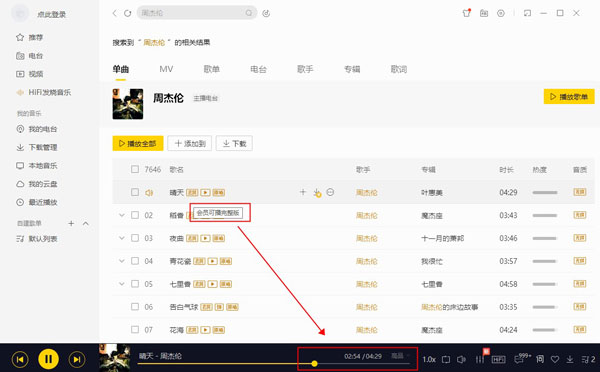Image resolution: width=600 pixels, height=372 pixels.
Task: Open the 高品 quality dropdown in the player bar
Action: click(x=400, y=356)
